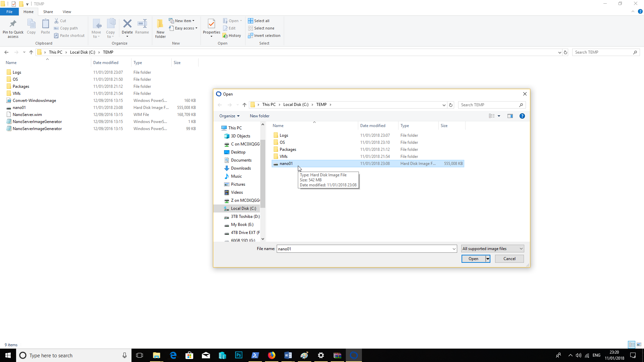This screenshot has height=362, width=644.
Task: Click the Cancel button
Action: pyautogui.click(x=509, y=259)
